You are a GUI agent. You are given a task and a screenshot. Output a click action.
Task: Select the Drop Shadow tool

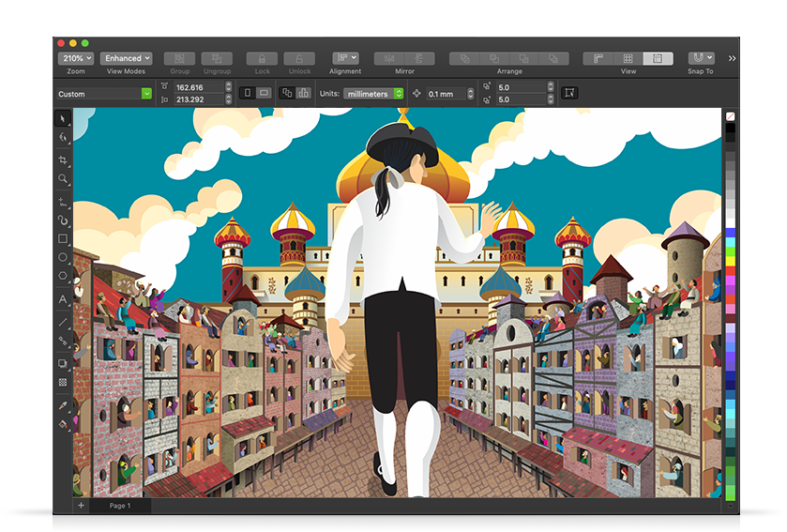click(x=63, y=363)
